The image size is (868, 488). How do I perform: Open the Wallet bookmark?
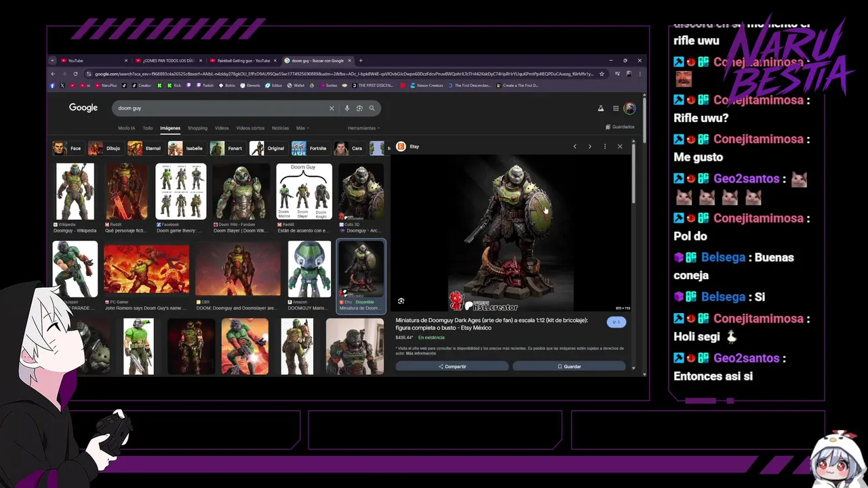[296, 85]
